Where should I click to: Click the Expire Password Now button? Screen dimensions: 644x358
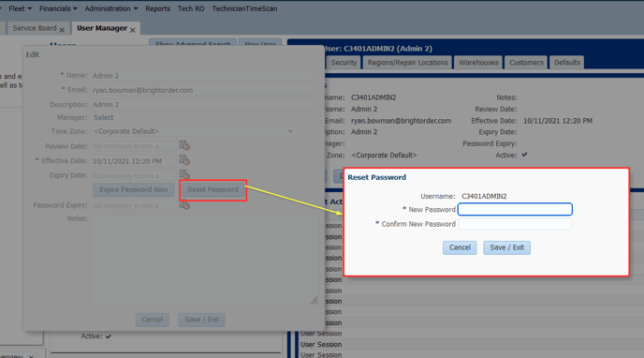pos(134,190)
